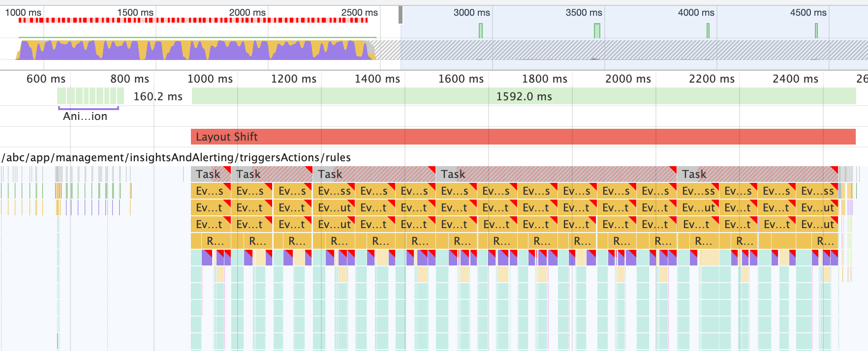
Task: Click the small frames strip near 700 ms
Action: click(91, 96)
